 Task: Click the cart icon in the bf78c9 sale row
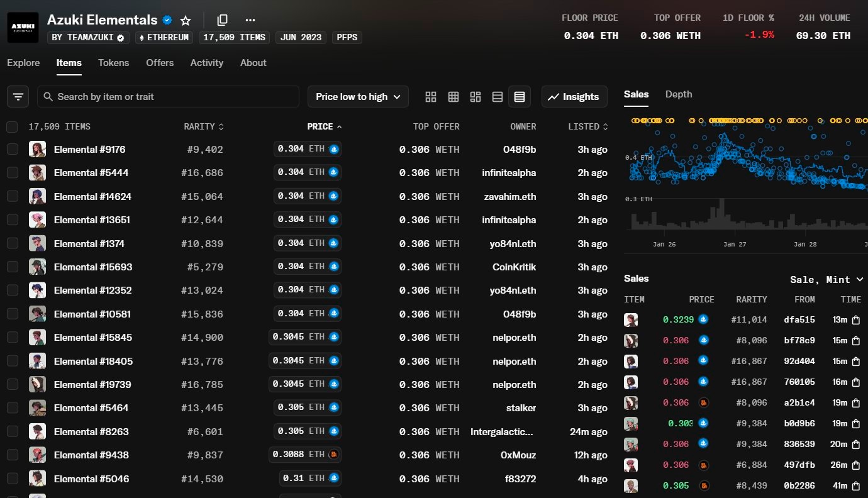856,341
